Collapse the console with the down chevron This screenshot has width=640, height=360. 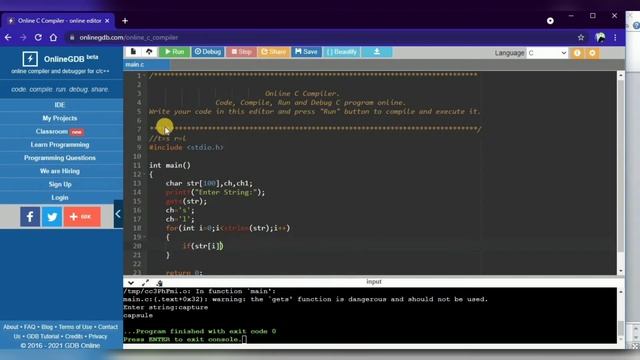[x=131, y=282]
